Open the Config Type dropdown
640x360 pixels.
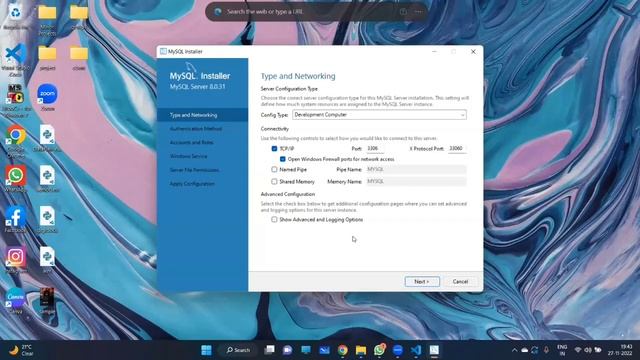379,115
